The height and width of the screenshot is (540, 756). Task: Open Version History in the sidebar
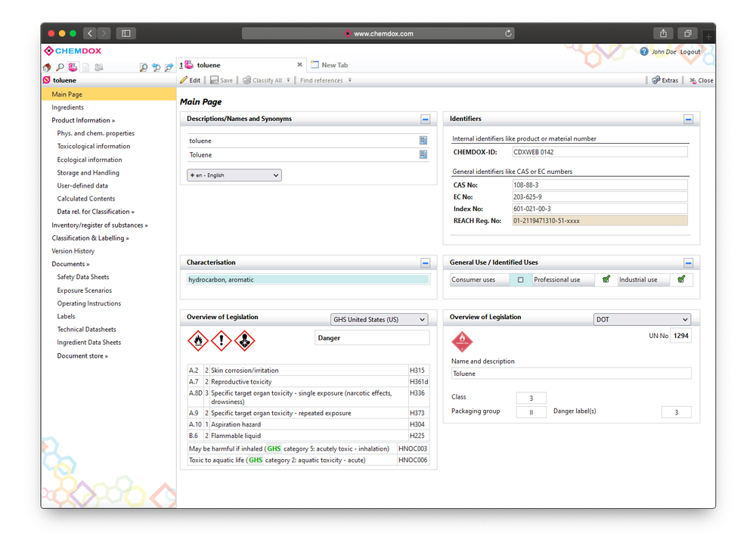coord(73,251)
